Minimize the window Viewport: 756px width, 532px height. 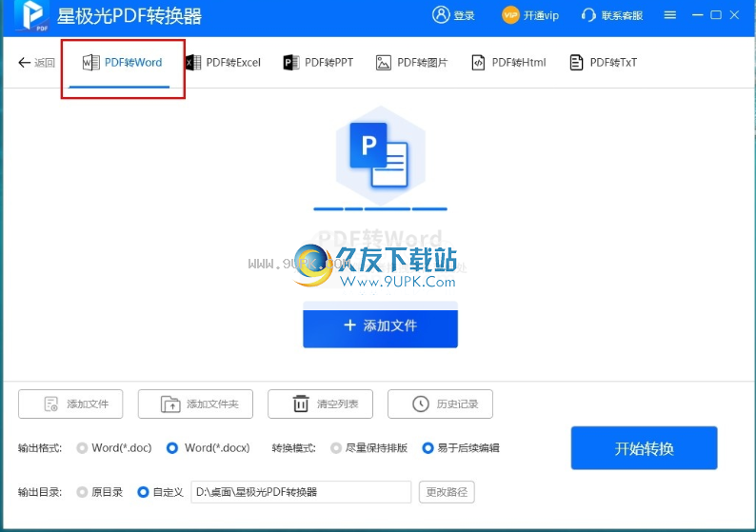pos(697,15)
